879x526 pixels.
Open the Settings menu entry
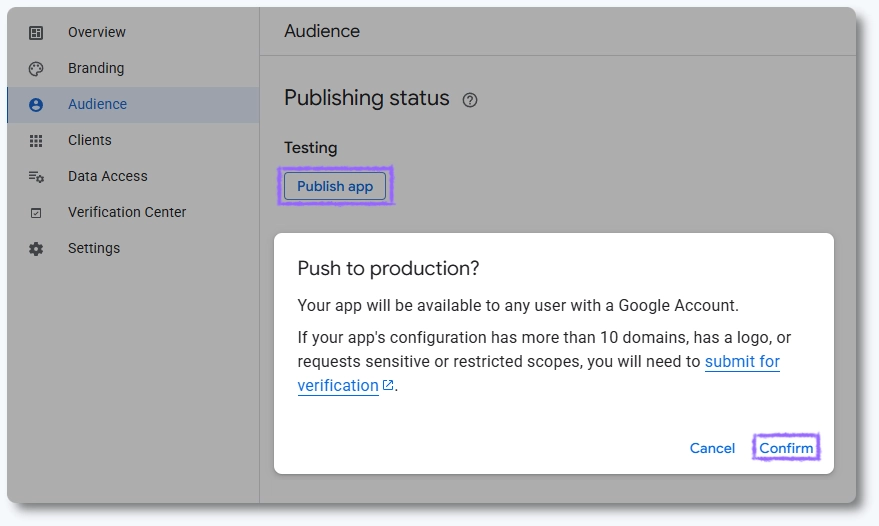[x=94, y=248]
